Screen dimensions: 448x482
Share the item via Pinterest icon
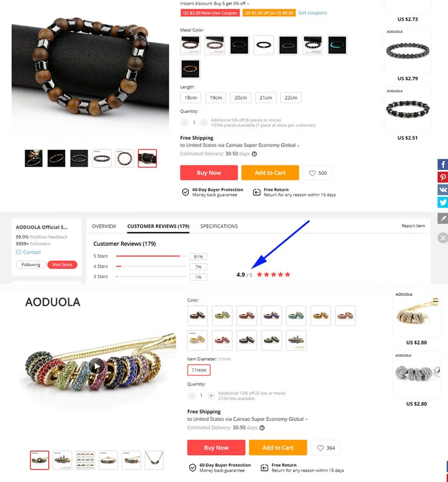(x=443, y=177)
